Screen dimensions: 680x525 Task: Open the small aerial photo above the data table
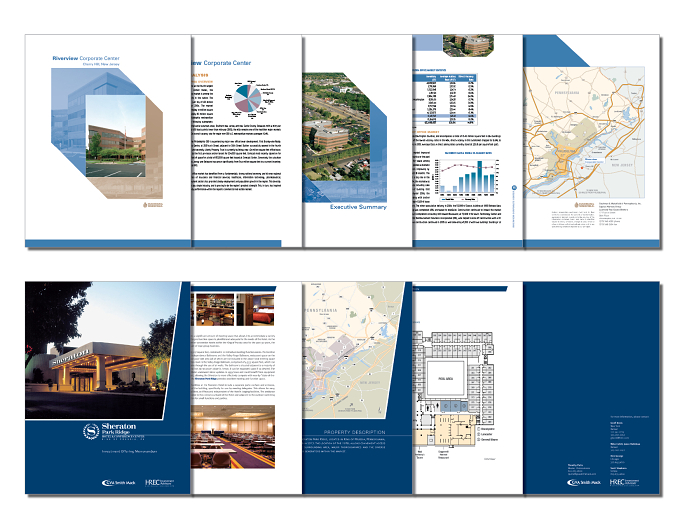pyautogui.click(x=468, y=46)
